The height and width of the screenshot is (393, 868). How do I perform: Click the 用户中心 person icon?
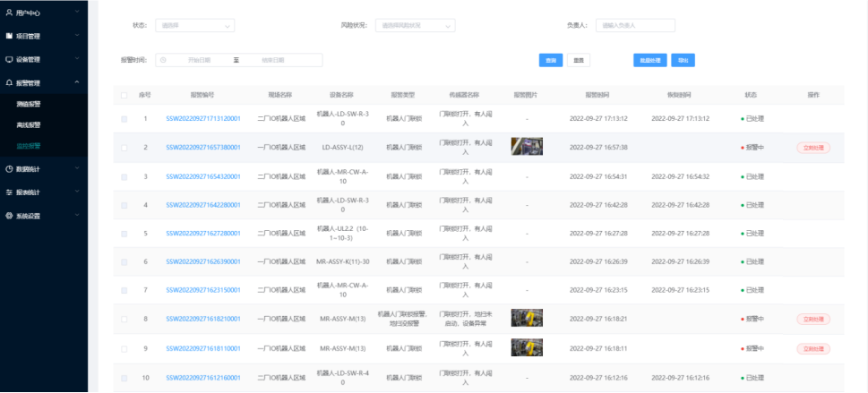[x=9, y=13]
